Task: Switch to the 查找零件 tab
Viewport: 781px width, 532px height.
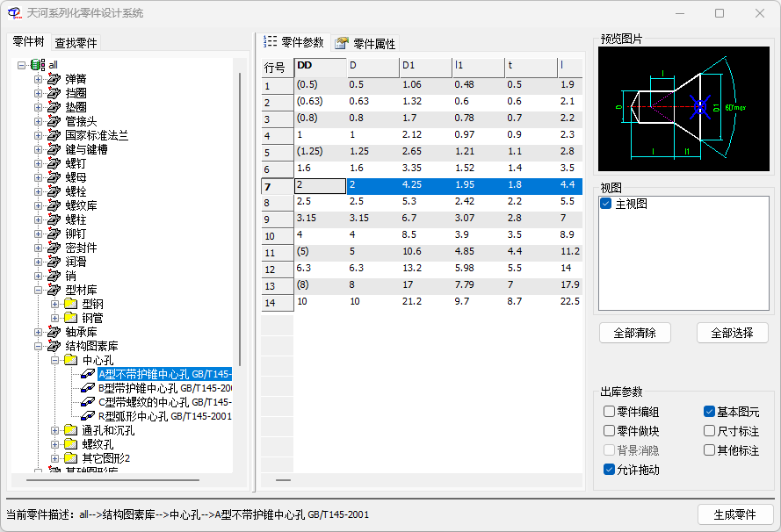Action: tap(76, 43)
